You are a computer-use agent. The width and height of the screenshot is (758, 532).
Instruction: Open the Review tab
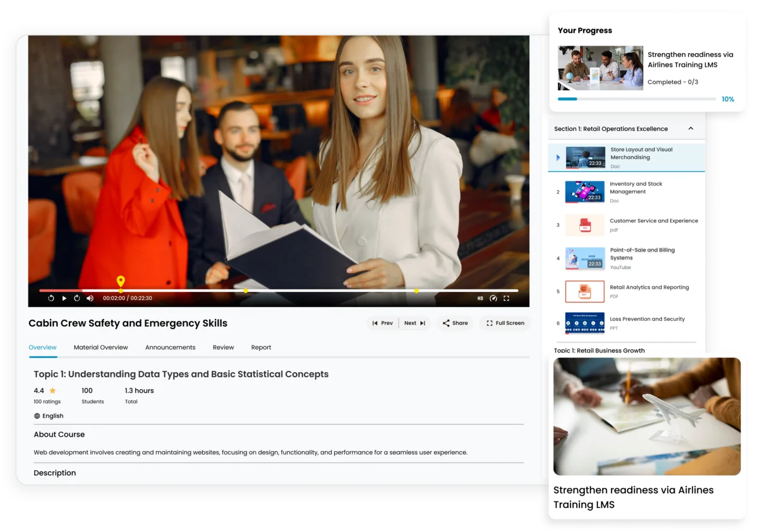(223, 347)
